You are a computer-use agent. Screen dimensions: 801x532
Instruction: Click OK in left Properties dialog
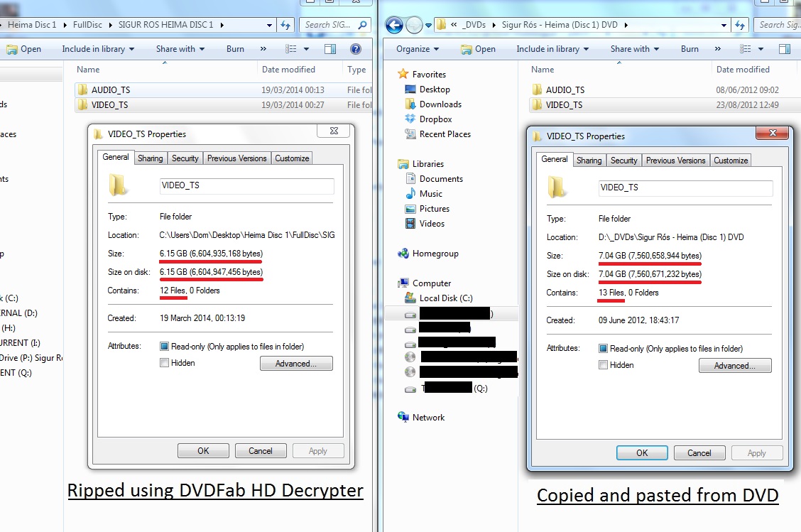tap(203, 451)
